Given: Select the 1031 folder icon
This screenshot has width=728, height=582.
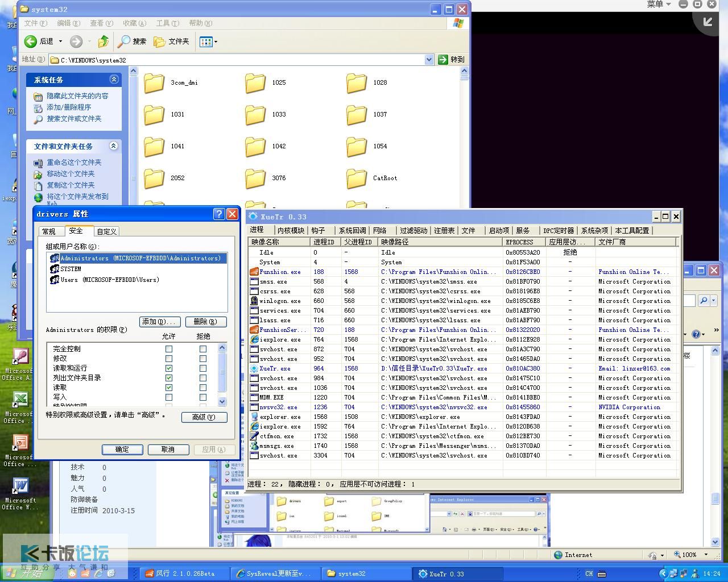Looking at the screenshot, I should (x=154, y=115).
